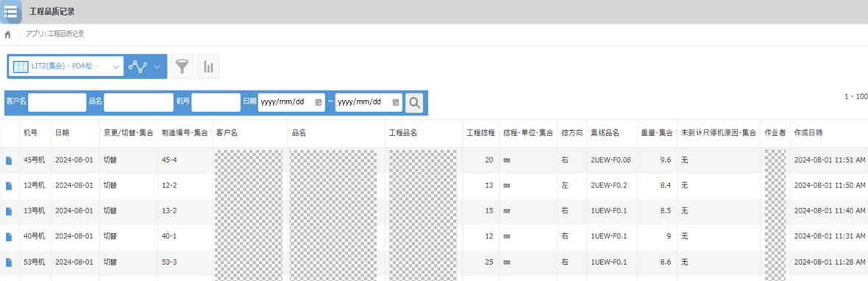868x281 pixels.
Task: Open record details icon for 45号机 row
Action: 8,160
